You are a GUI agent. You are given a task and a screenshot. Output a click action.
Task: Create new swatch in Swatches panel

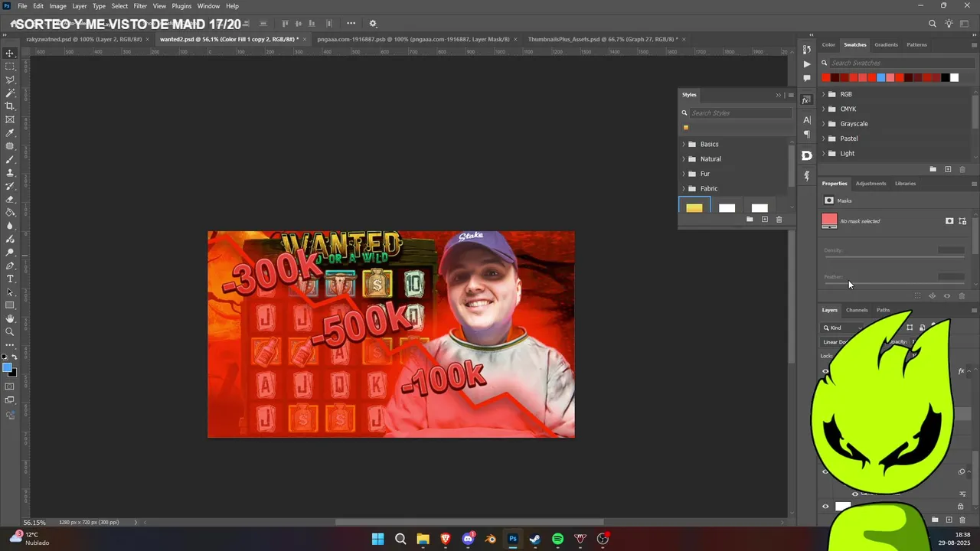(x=948, y=169)
